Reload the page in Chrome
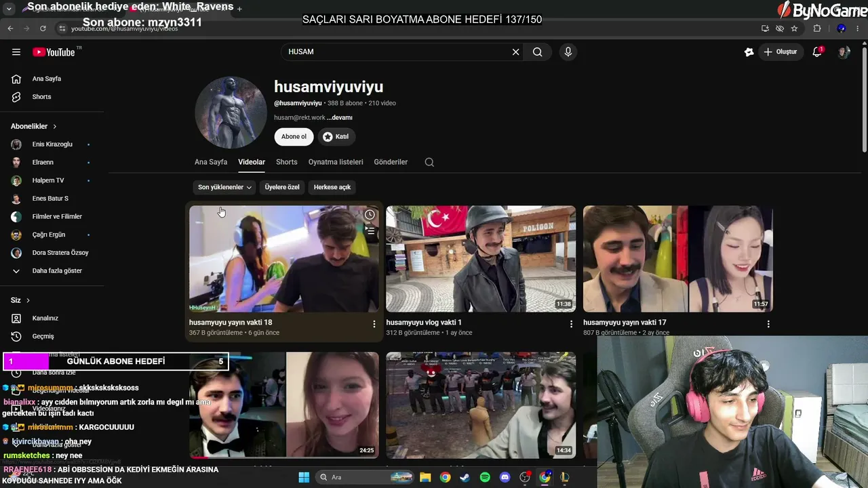The height and width of the screenshot is (488, 868). [x=43, y=28]
